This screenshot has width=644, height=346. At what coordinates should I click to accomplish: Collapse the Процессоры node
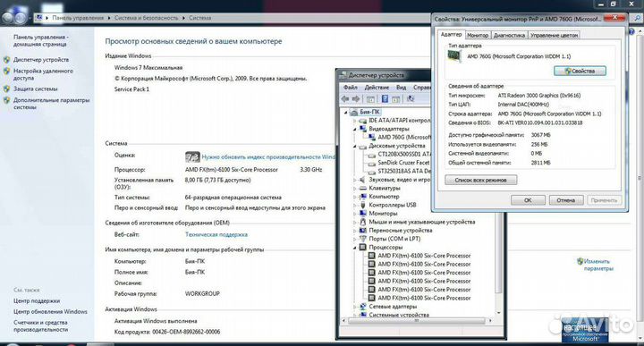pyautogui.click(x=355, y=247)
